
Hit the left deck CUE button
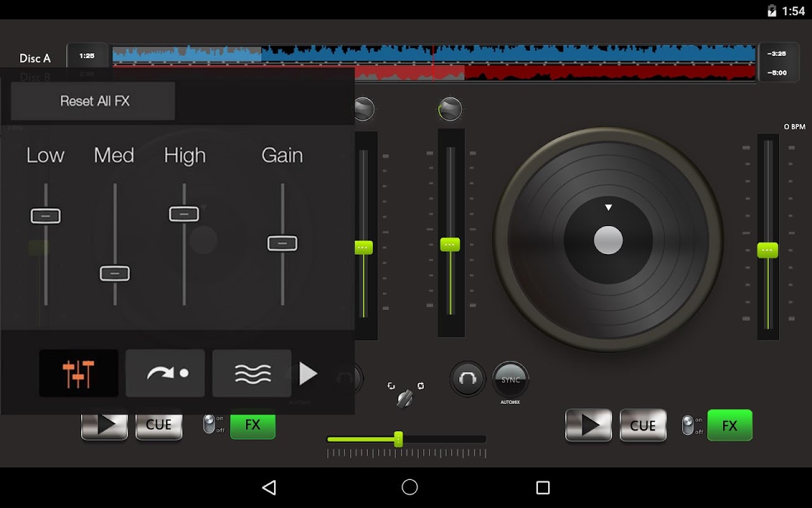click(x=159, y=427)
